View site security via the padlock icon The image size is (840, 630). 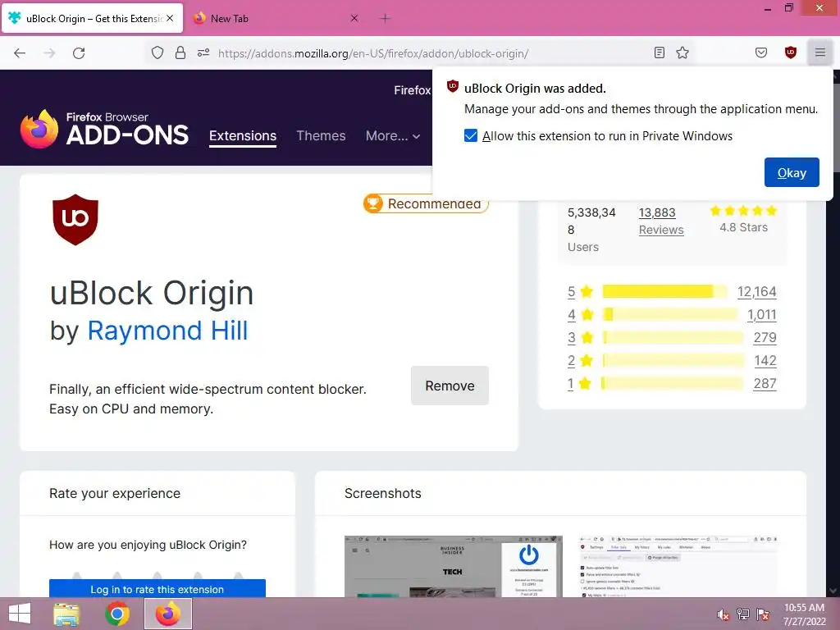tap(180, 53)
